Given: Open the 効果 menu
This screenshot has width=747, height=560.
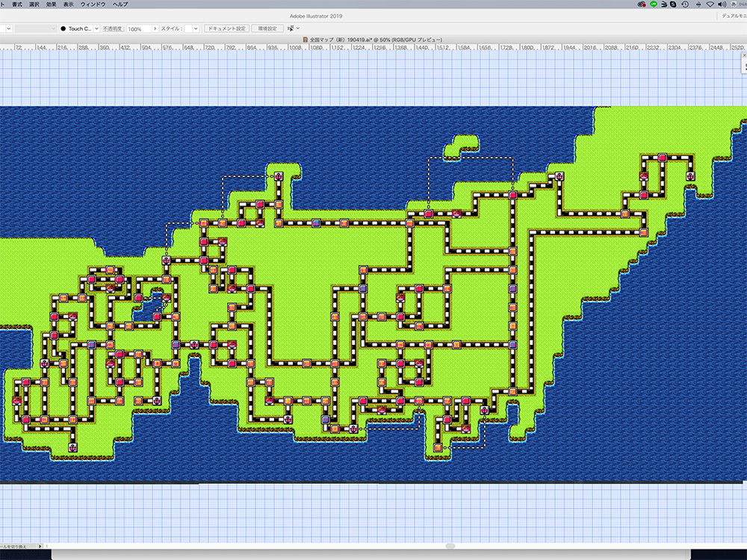Looking at the screenshot, I should click(51, 4).
